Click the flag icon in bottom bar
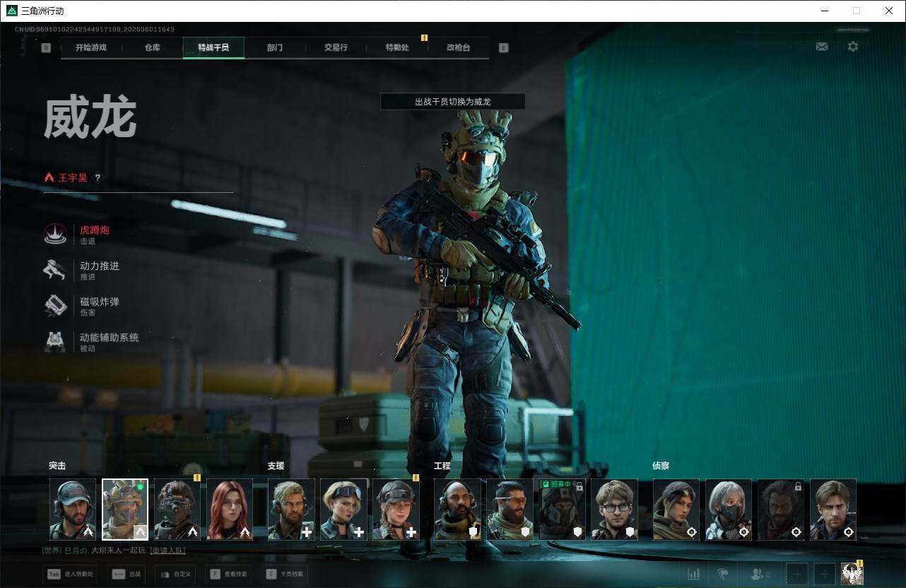Screen dimensions: 906x588 tap(723, 574)
